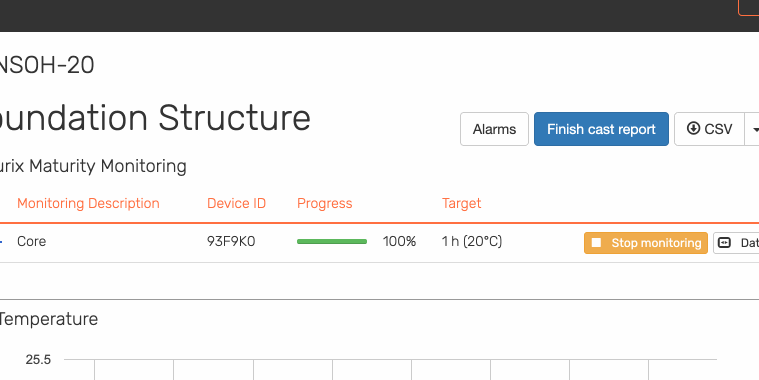
Task: Select the Device ID column header
Action: (237, 203)
